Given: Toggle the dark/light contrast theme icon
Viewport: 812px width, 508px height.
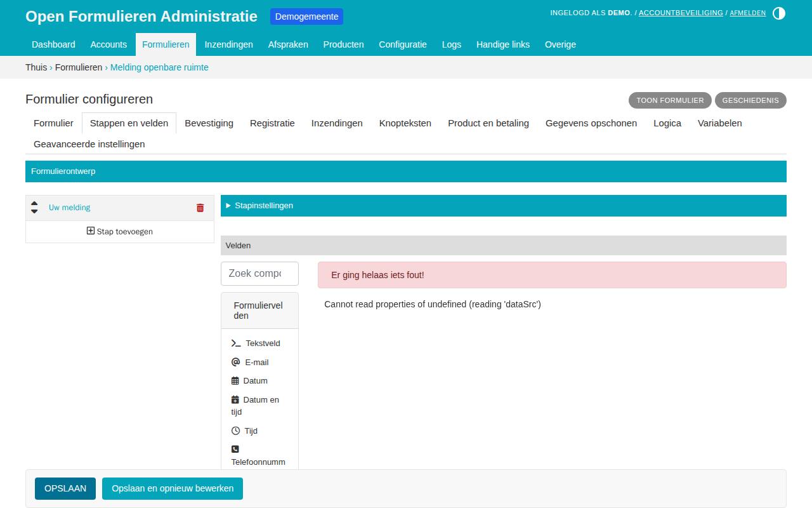Looking at the screenshot, I should click(779, 13).
